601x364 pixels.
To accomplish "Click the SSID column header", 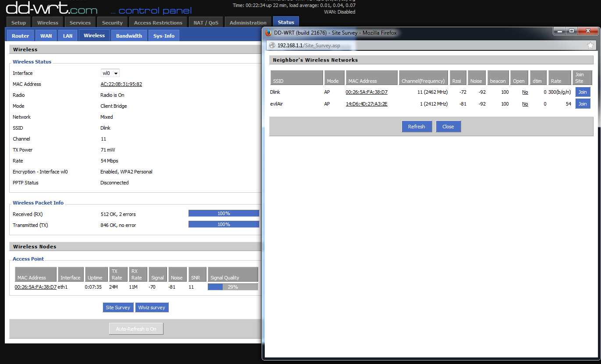I will point(297,78).
